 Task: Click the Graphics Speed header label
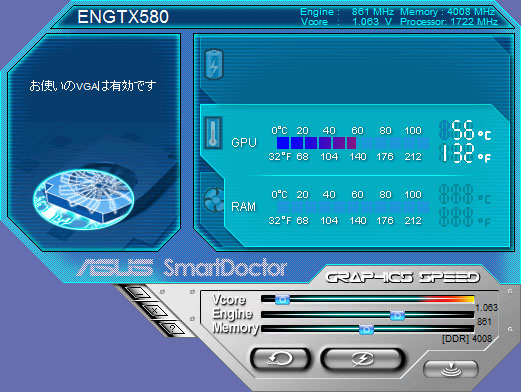[402, 277]
